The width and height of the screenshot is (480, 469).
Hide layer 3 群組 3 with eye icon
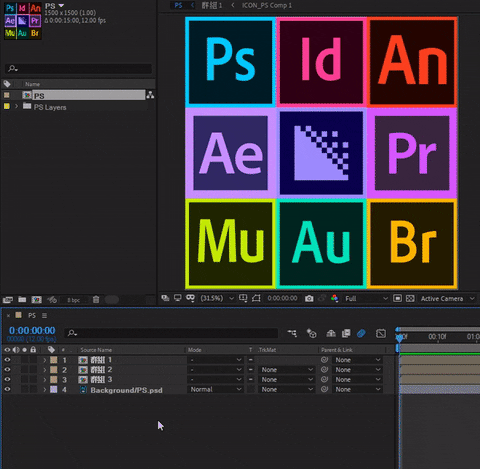point(7,379)
